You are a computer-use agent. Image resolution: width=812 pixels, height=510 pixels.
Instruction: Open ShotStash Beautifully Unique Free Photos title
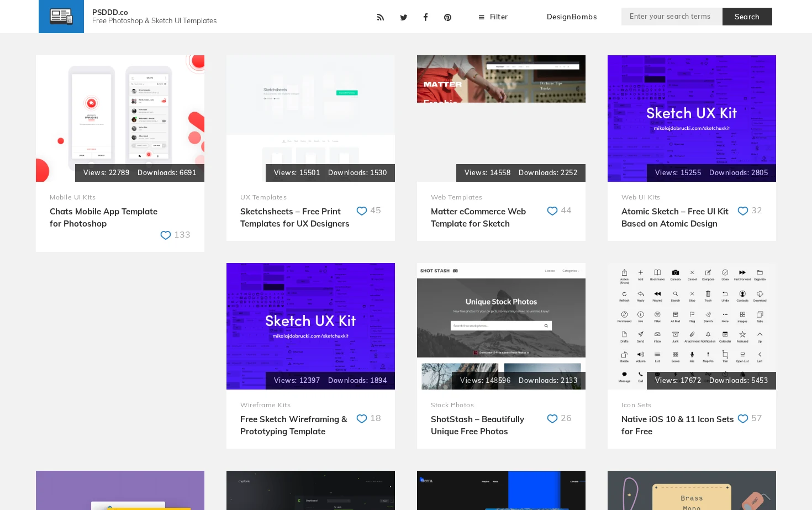pyautogui.click(x=477, y=425)
